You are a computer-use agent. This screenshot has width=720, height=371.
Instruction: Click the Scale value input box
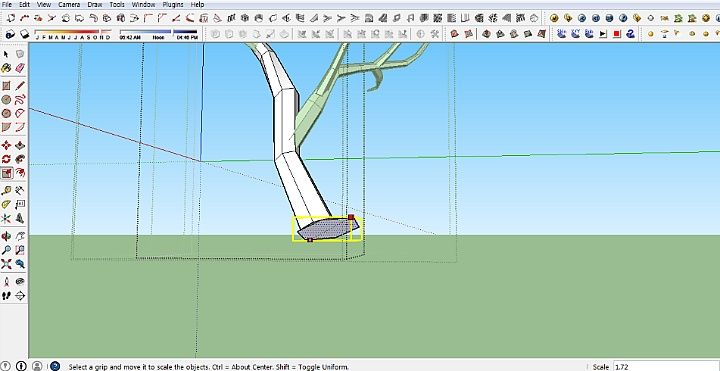[666, 367]
